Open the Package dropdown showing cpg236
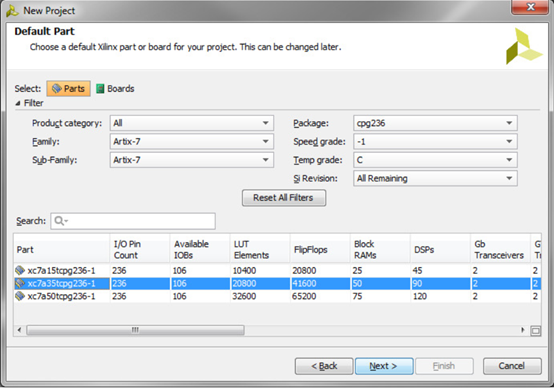The image size is (554, 388). click(x=435, y=123)
